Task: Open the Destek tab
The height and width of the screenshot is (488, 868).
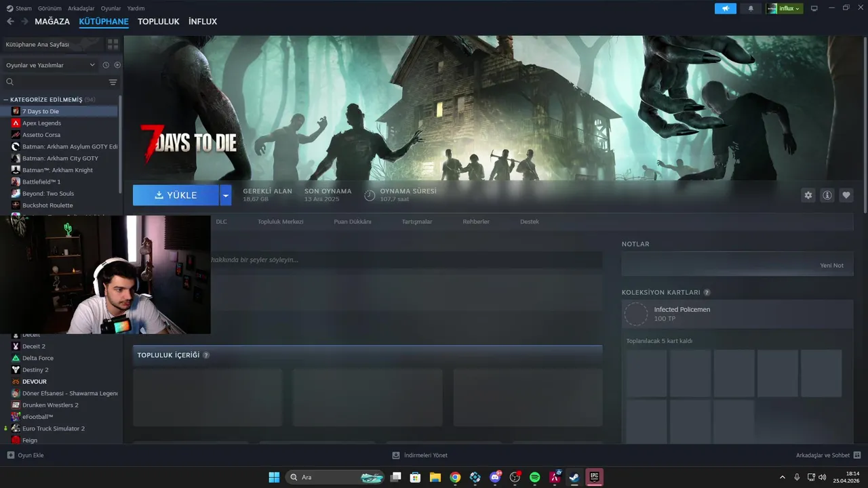Action: point(530,222)
